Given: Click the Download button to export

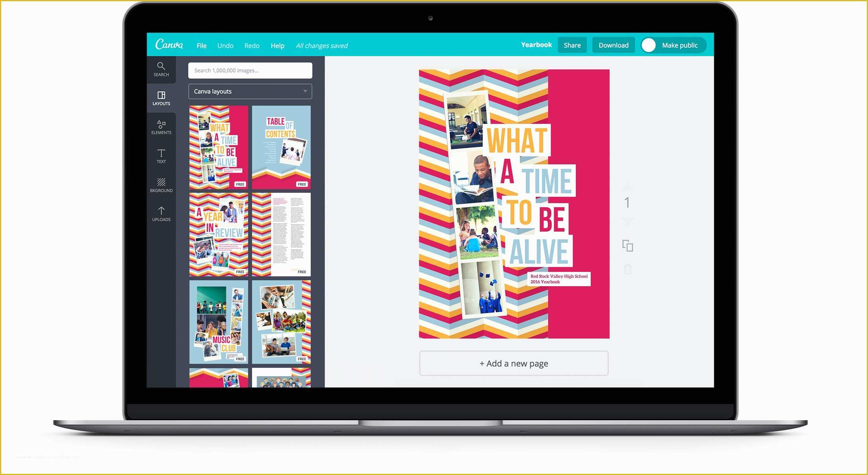Looking at the screenshot, I should (614, 46).
